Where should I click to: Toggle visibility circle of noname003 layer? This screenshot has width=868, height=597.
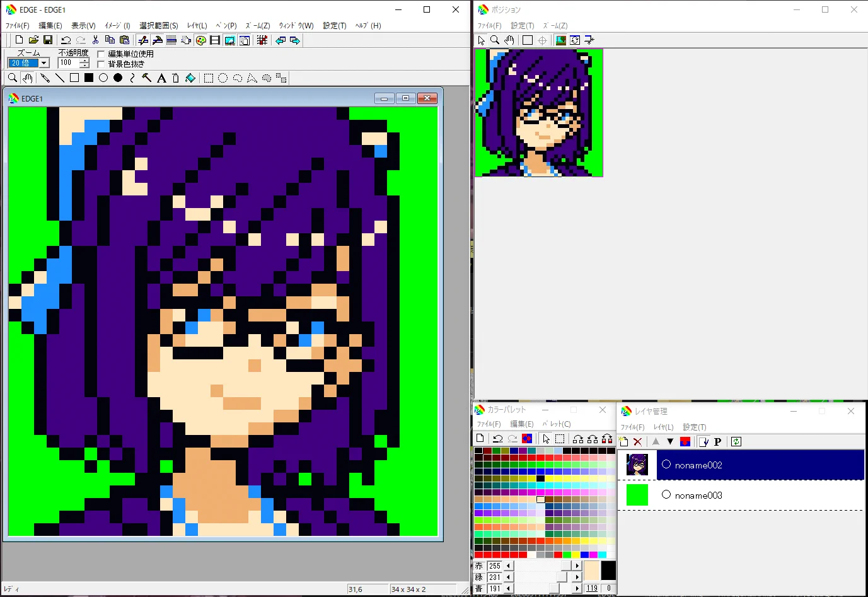tap(666, 495)
